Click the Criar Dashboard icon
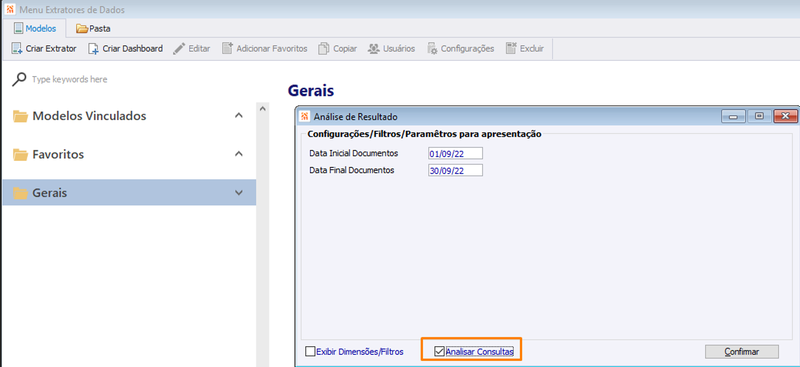The image size is (800, 367). point(93,48)
